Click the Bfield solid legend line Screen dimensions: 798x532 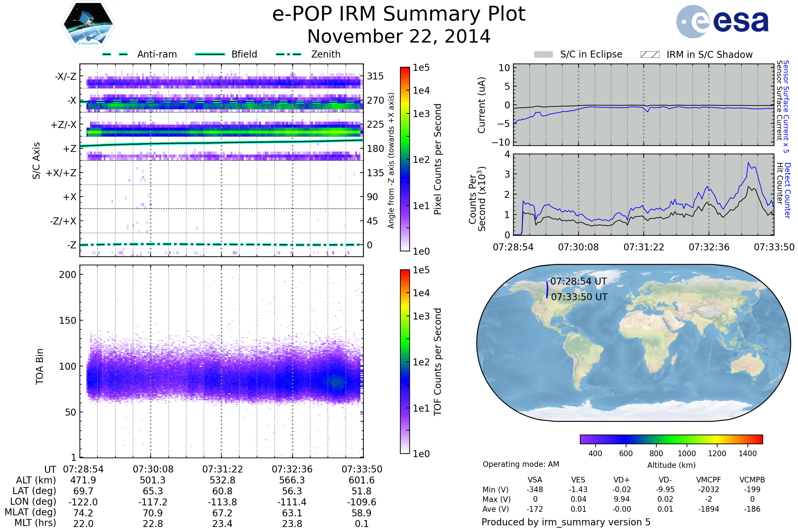point(210,54)
